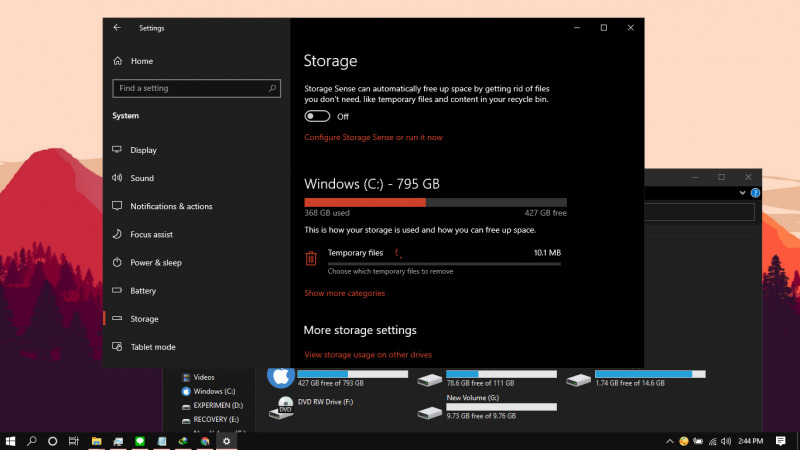This screenshot has height=450, width=800.
Task: Maximize the File Explorer window
Action: (721, 177)
